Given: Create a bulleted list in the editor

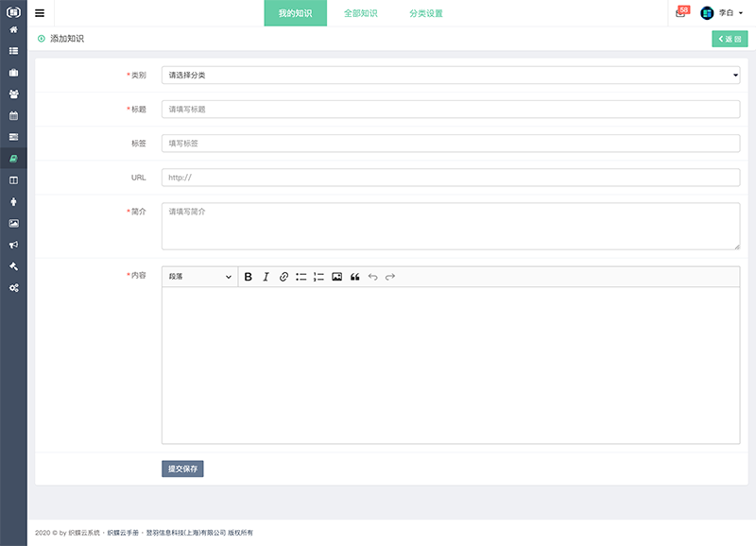Looking at the screenshot, I should 301,277.
